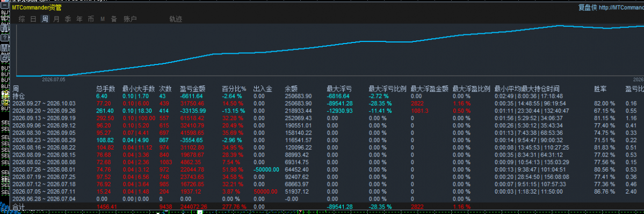Click the -33135.99 loss value

coord(193,111)
